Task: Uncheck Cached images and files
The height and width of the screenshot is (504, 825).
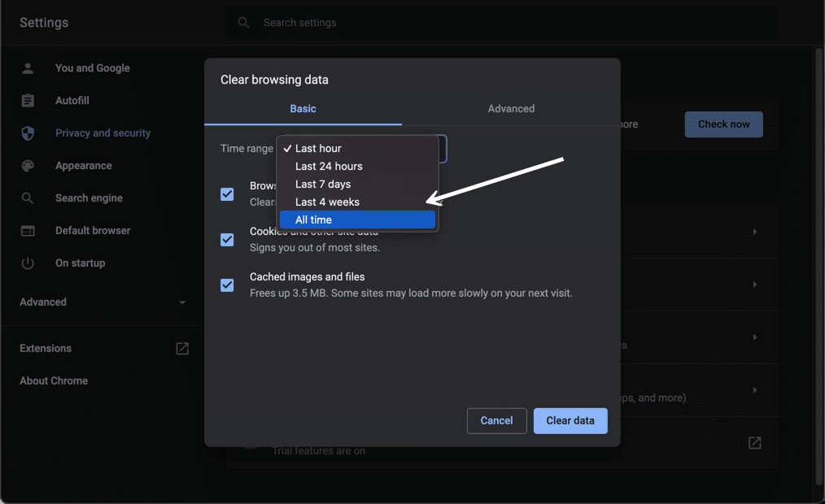Action: (227, 285)
